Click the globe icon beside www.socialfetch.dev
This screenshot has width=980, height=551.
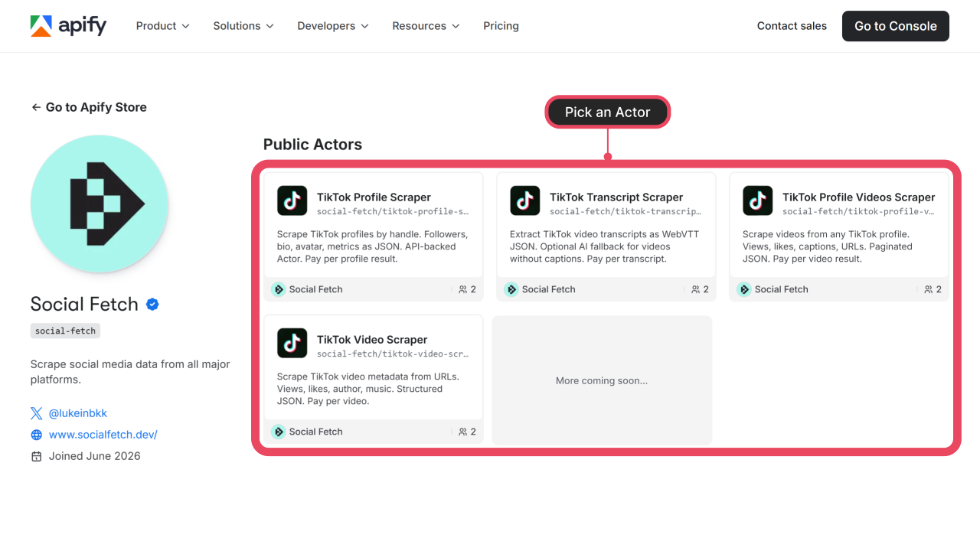coord(36,435)
